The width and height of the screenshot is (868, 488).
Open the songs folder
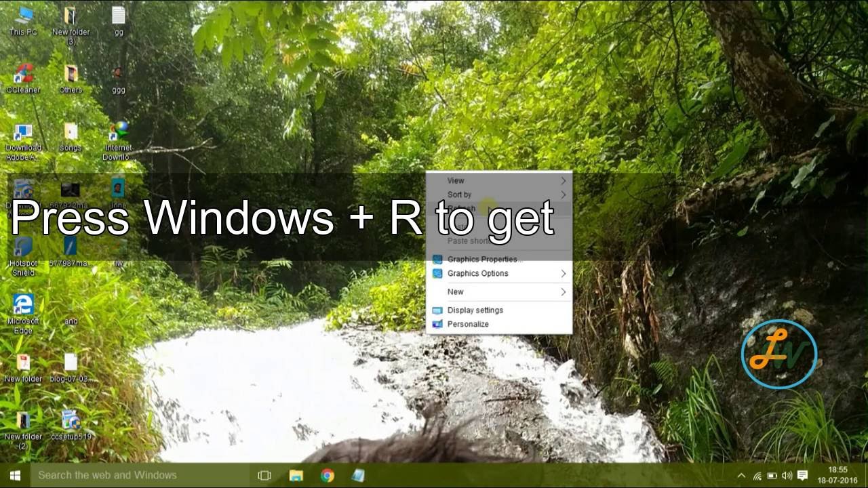coord(71,137)
